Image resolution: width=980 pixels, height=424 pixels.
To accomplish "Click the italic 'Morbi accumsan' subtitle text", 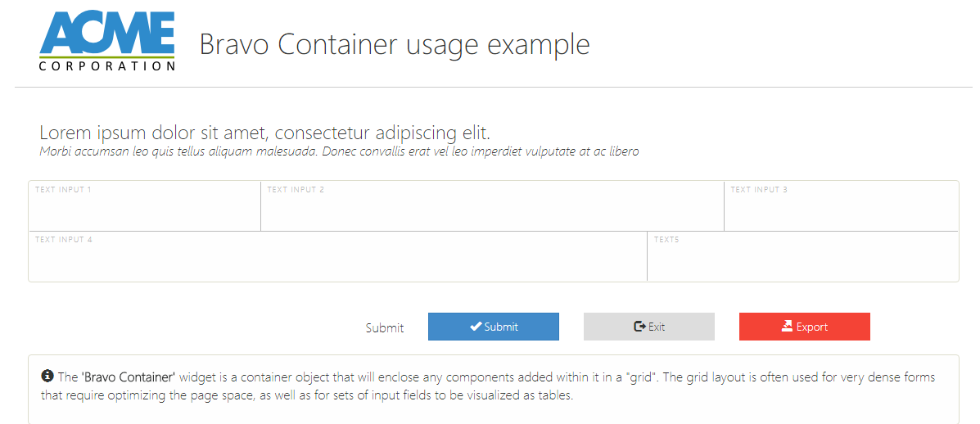I will coord(338,151).
